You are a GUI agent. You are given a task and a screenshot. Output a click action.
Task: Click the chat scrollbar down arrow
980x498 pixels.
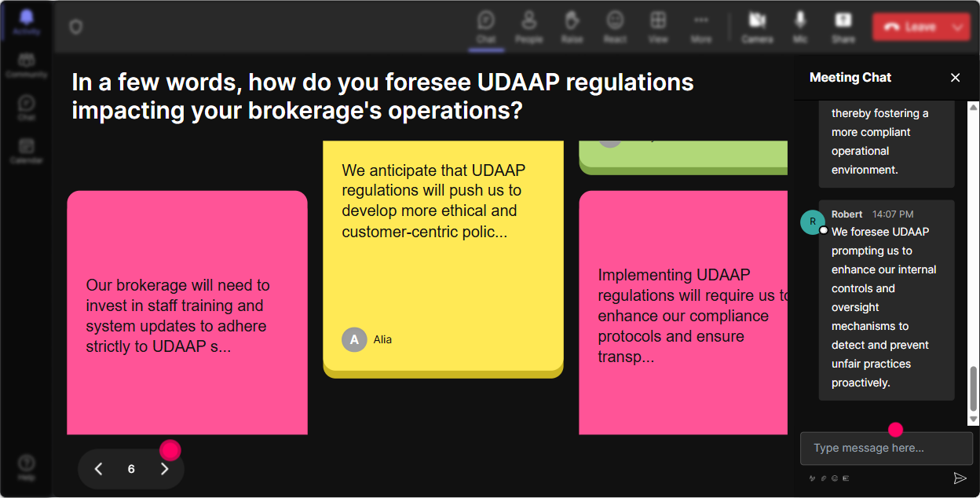click(974, 419)
